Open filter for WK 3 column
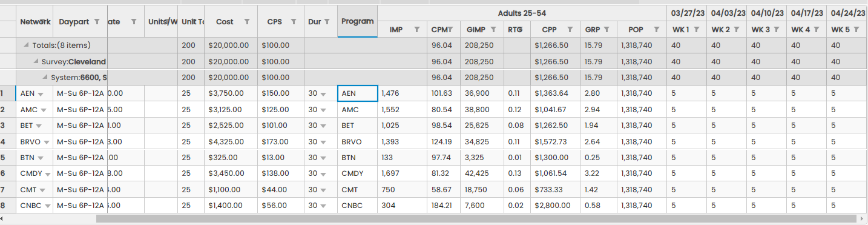This screenshot has width=868, height=225. coord(777,30)
